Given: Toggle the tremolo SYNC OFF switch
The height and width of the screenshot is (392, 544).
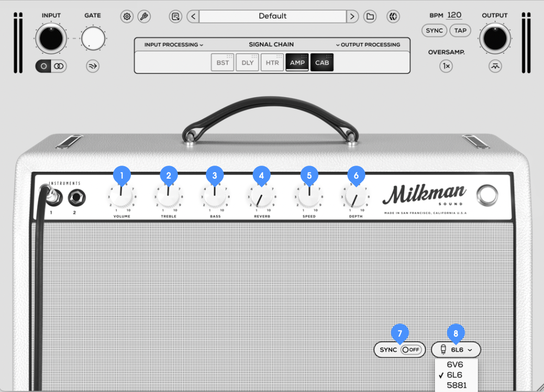Looking at the screenshot, I should pos(410,350).
